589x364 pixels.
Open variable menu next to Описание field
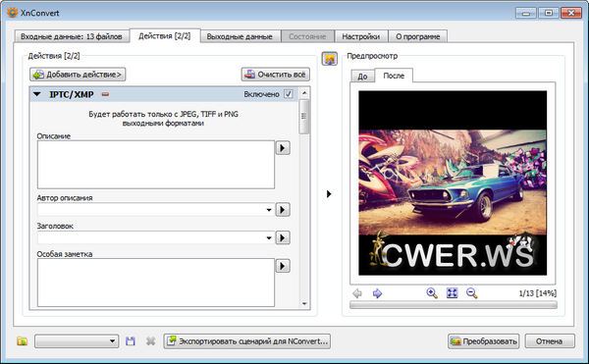[x=283, y=148]
